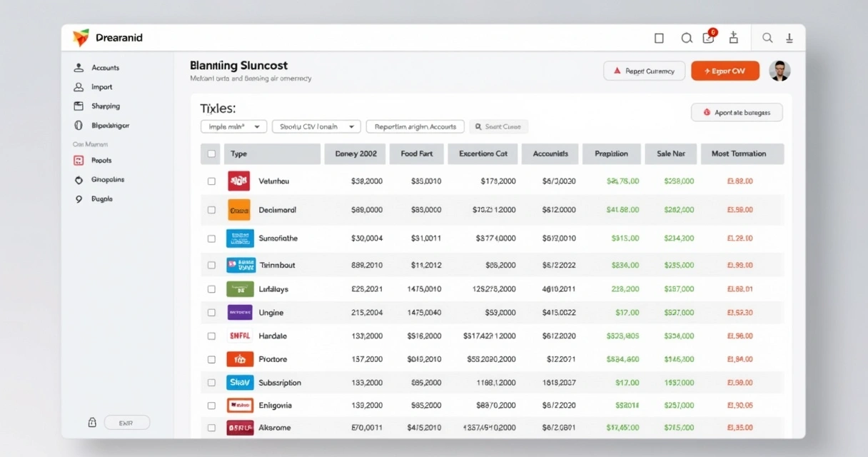Click the red logo icon for Vetunhou
This screenshot has width=868, height=457.
[x=238, y=181]
